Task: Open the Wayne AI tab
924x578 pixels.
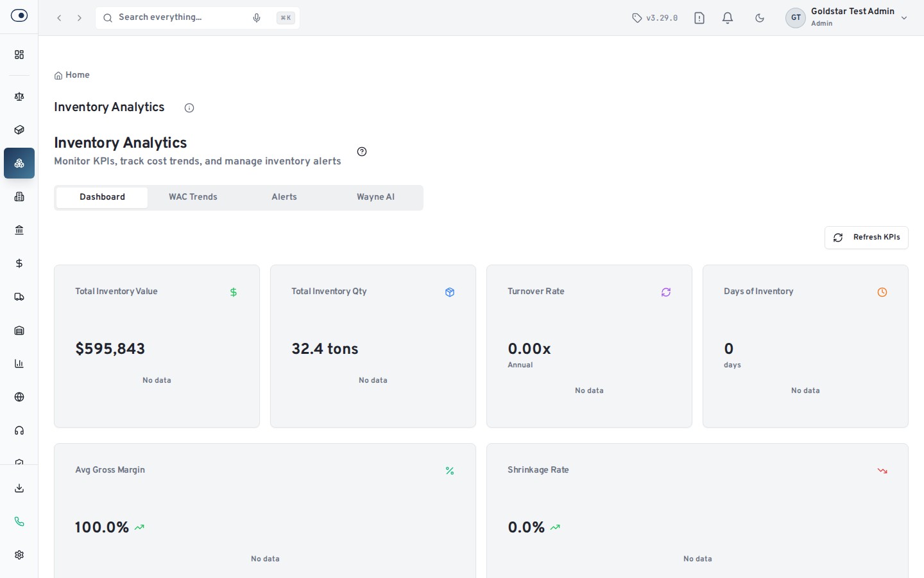Action: click(x=375, y=197)
